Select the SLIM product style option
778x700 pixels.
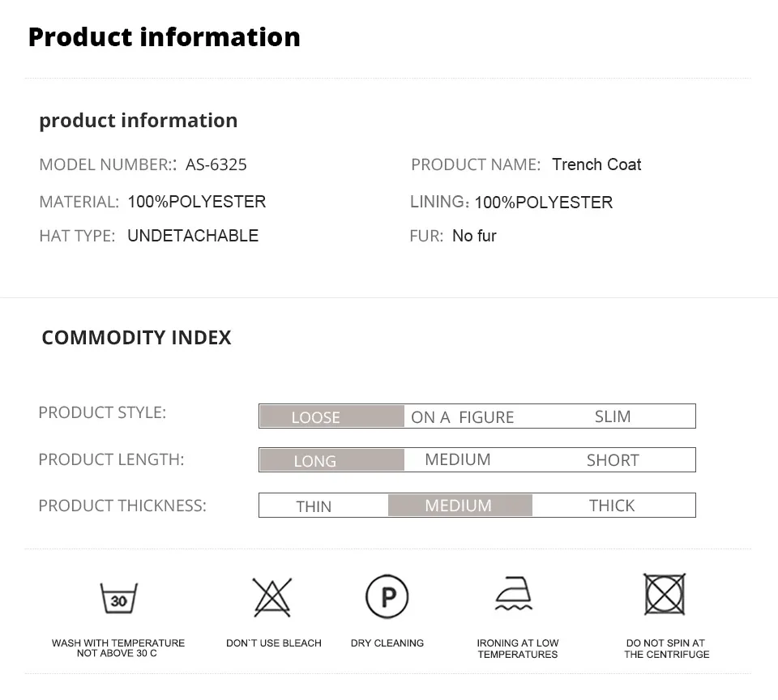click(613, 416)
